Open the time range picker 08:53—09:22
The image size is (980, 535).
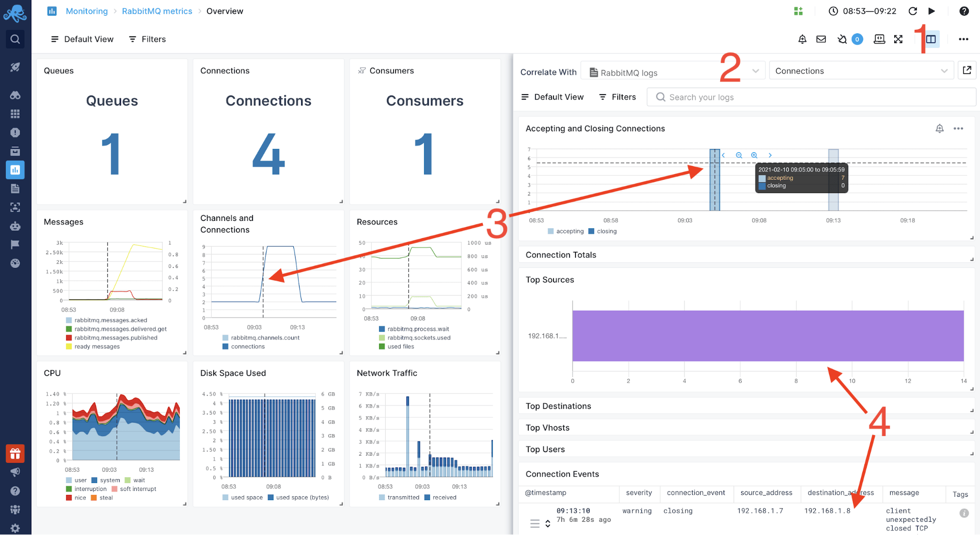click(862, 11)
